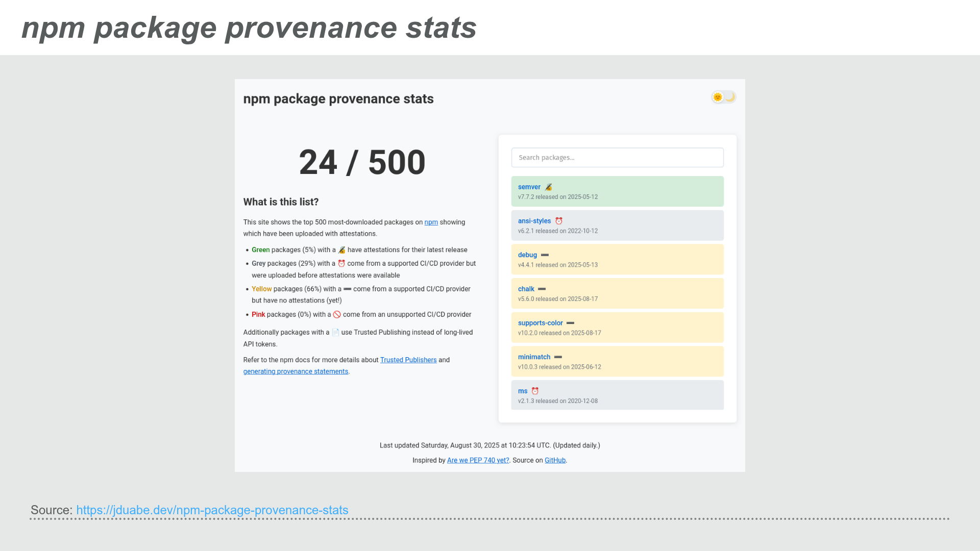Open the GitHub source link
The width and height of the screenshot is (980, 551).
555,460
